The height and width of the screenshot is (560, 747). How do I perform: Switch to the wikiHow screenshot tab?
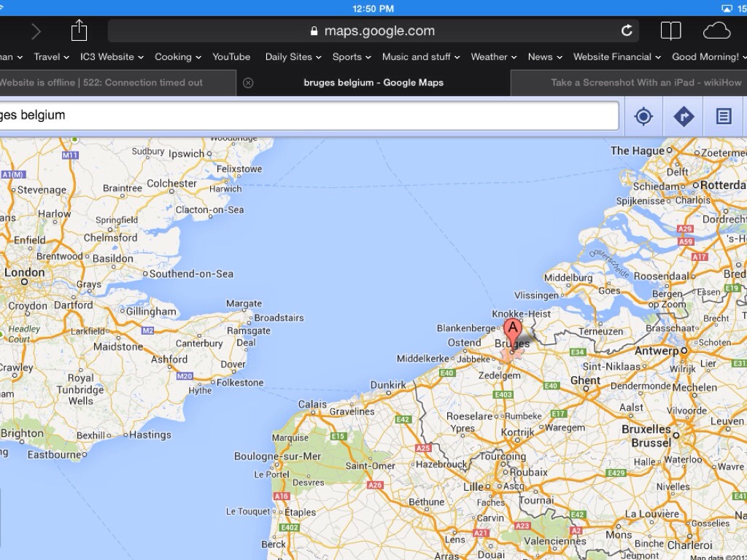(x=642, y=82)
